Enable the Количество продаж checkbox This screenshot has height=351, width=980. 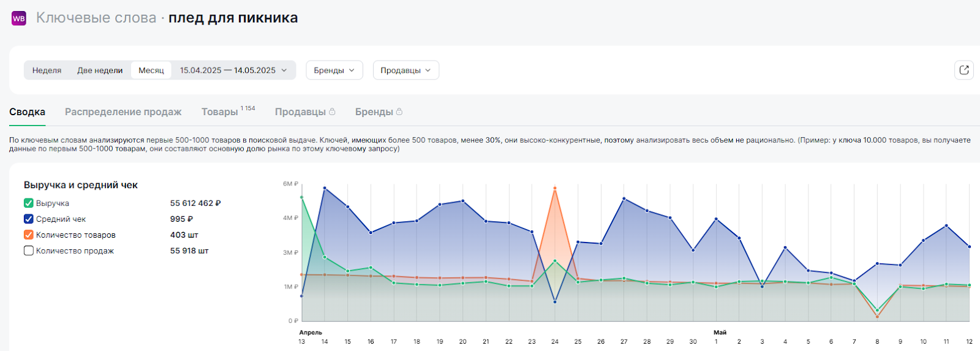point(29,251)
